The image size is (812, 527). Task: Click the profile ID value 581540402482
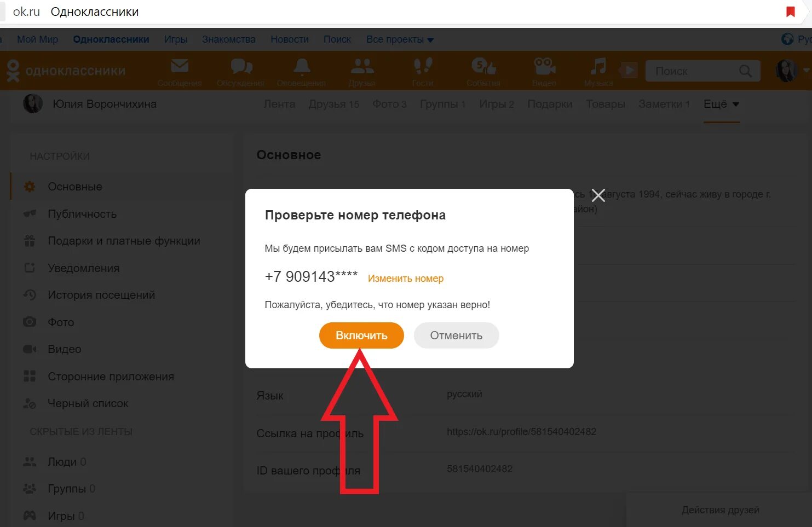tap(480, 469)
